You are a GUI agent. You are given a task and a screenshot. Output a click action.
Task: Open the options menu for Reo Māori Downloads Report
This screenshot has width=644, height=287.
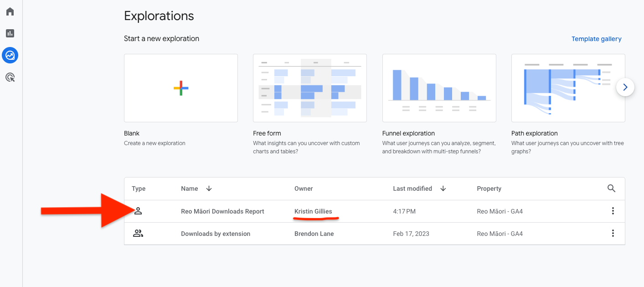click(613, 211)
